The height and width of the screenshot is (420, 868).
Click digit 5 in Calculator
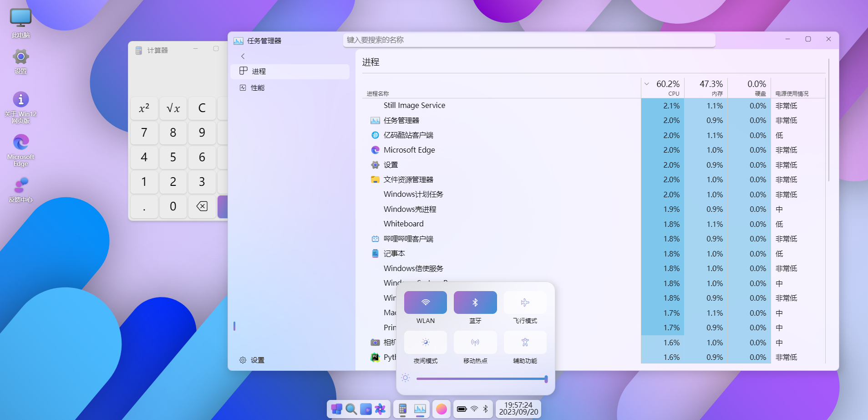click(x=173, y=157)
